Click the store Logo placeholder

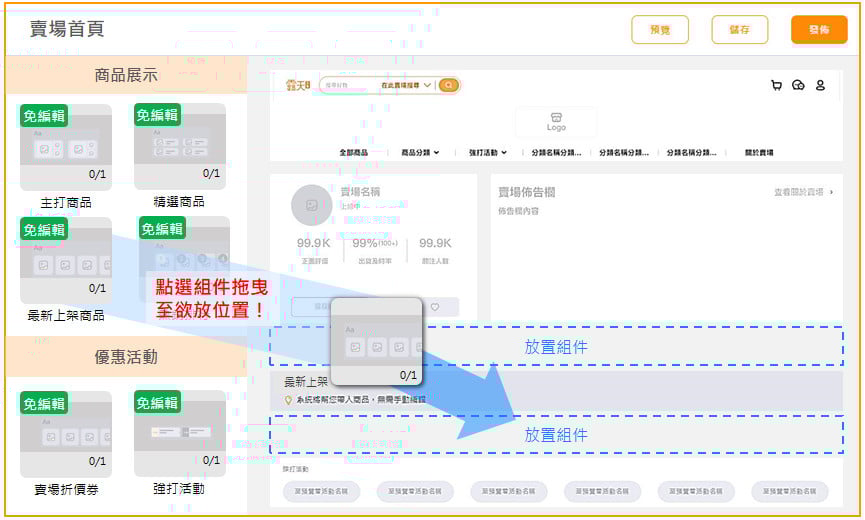point(556,122)
